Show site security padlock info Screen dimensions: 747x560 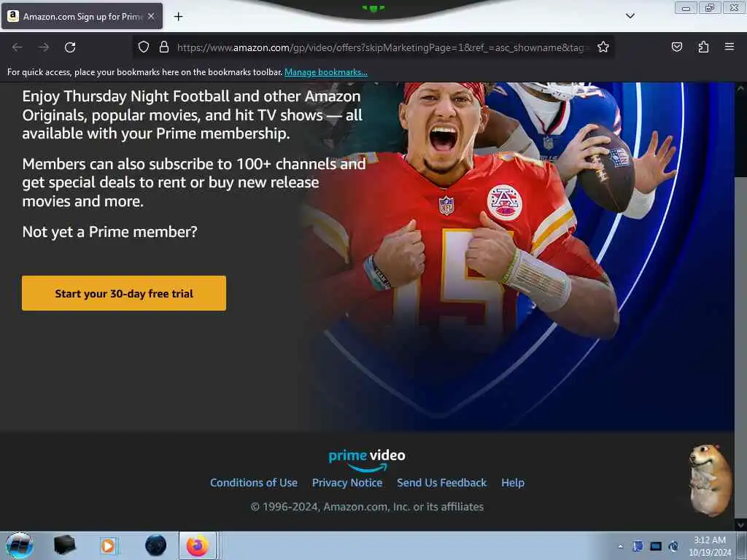pyautogui.click(x=164, y=47)
